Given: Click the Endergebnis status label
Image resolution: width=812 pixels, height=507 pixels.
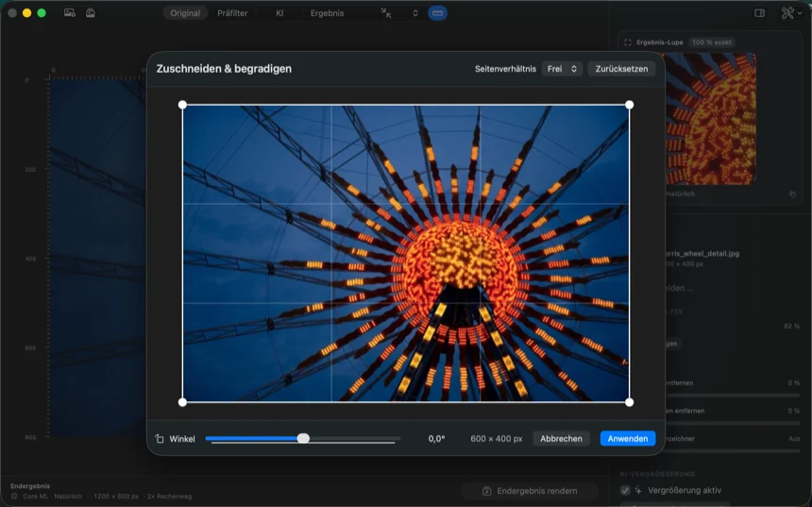Looking at the screenshot, I should click(x=30, y=486).
